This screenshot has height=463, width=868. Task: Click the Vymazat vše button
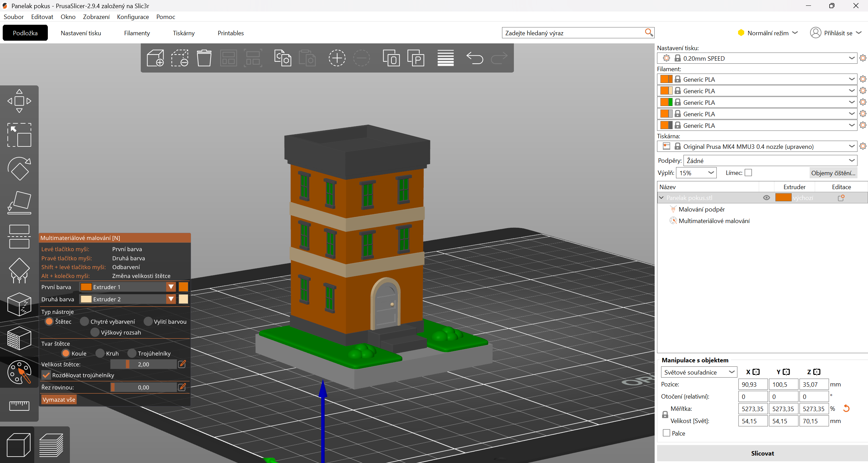(x=59, y=400)
